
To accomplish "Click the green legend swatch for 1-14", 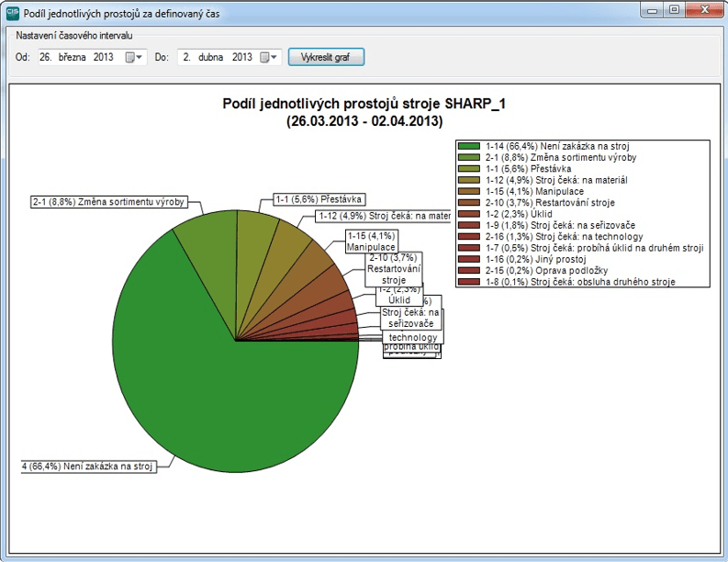I will coord(469,146).
